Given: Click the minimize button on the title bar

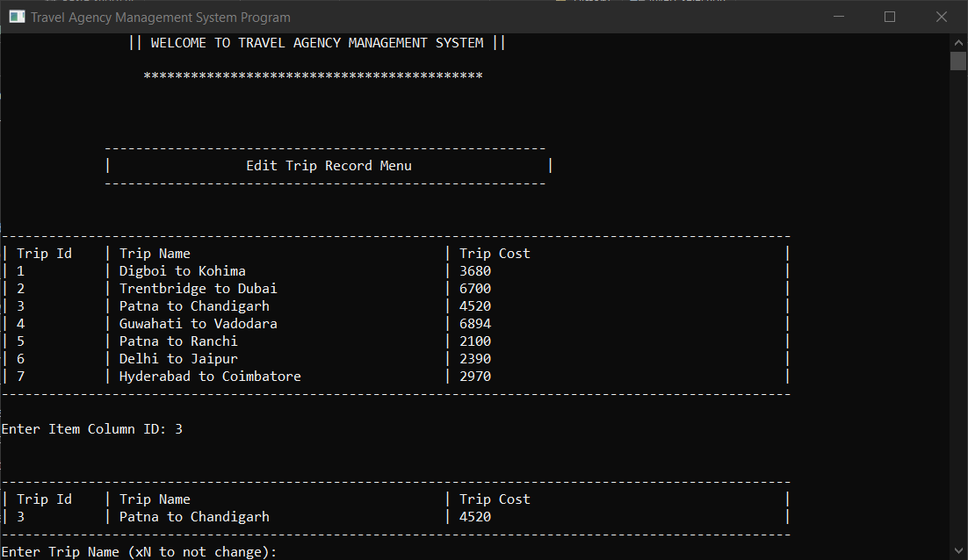Looking at the screenshot, I should tap(838, 17).
